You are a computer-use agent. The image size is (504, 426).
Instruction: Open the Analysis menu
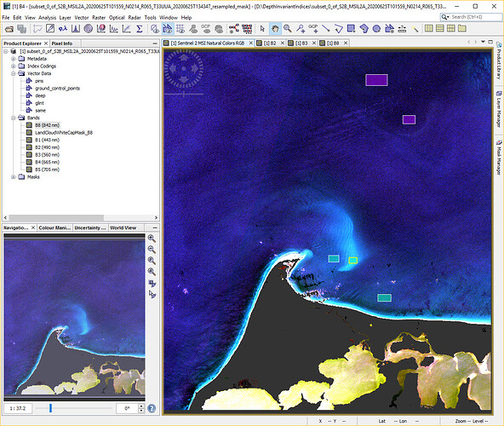click(47, 18)
